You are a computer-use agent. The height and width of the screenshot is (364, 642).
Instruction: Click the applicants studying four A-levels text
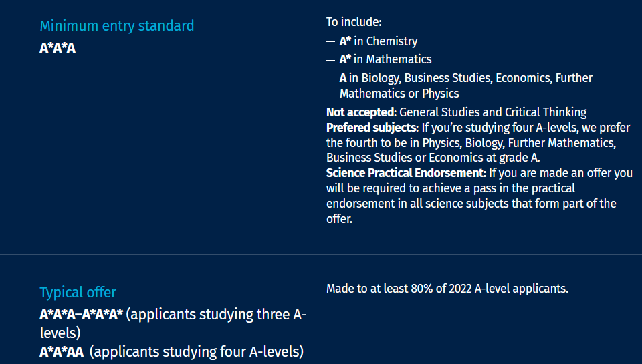coord(196,352)
